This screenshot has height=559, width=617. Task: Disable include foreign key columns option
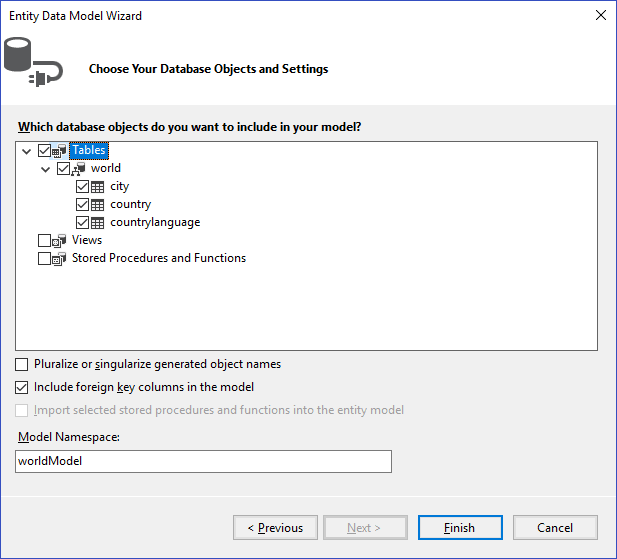coord(22,387)
